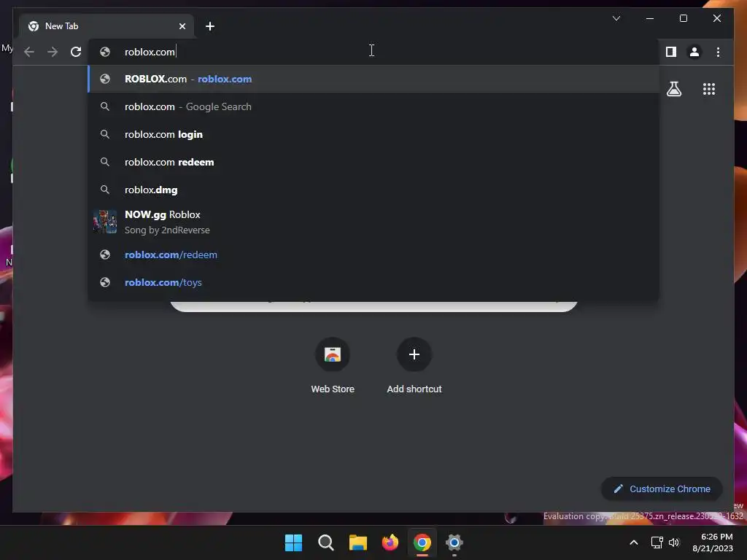747x560 pixels.
Task: Click Customize Chrome button
Action: click(662, 489)
